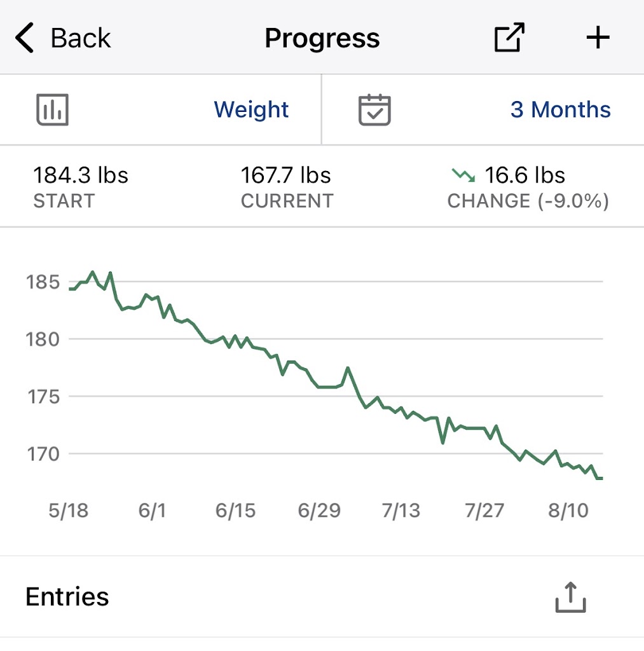Select the 5/18 date on chart axis
The image size is (644, 651).
pos(69,511)
